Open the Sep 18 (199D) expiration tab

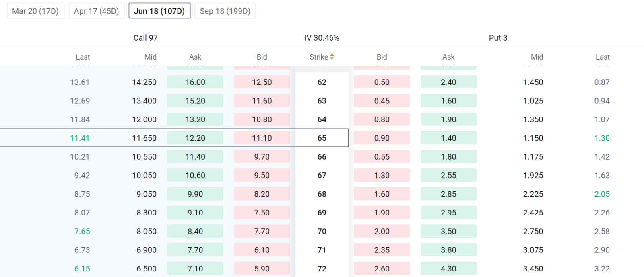point(225,11)
